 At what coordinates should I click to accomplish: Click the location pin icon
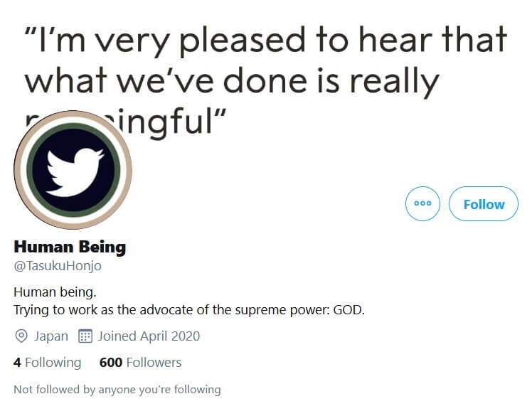coord(21,336)
